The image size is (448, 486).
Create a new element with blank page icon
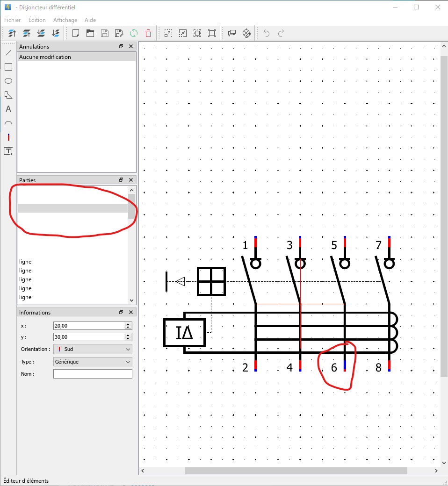(x=75, y=33)
